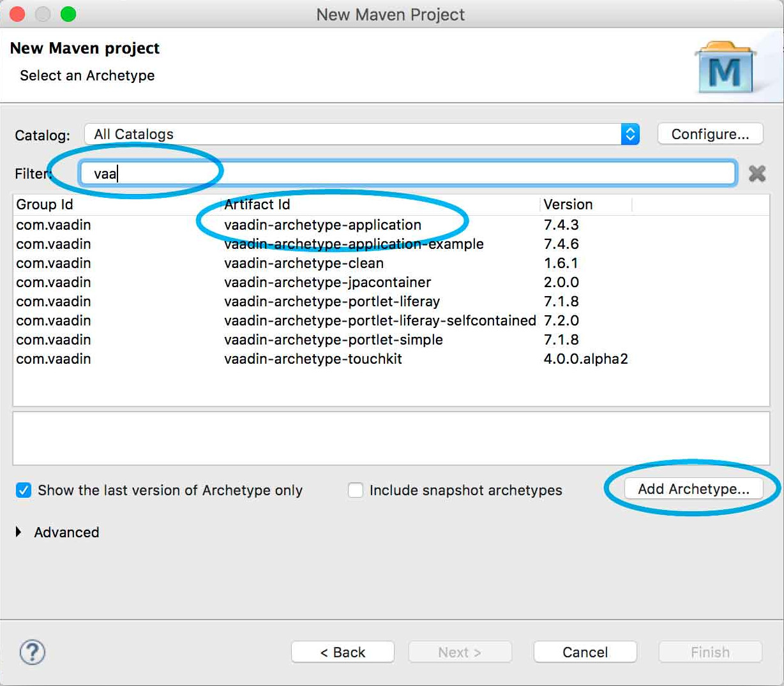Enable Include snapshot archetypes checkbox

[x=356, y=490]
